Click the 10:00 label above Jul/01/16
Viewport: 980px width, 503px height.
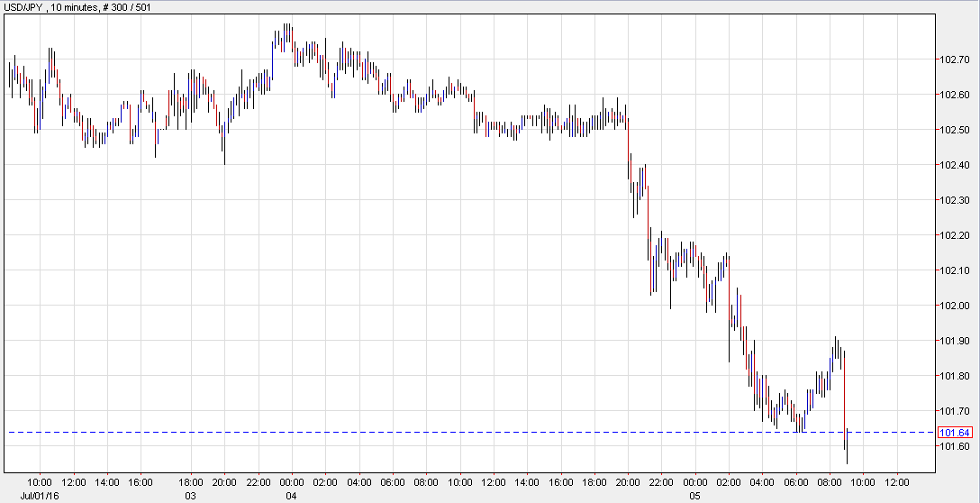pyautogui.click(x=40, y=482)
